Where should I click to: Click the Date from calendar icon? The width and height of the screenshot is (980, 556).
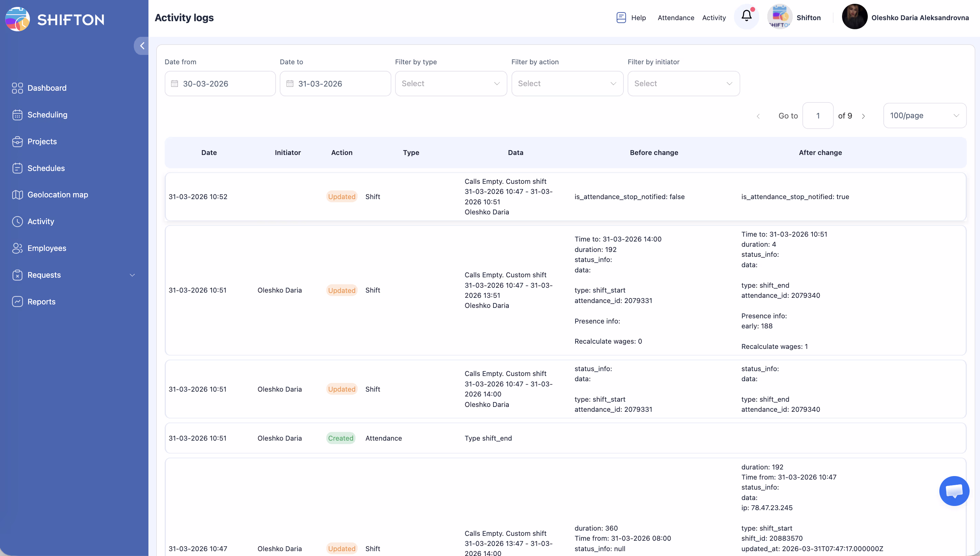(x=174, y=84)
